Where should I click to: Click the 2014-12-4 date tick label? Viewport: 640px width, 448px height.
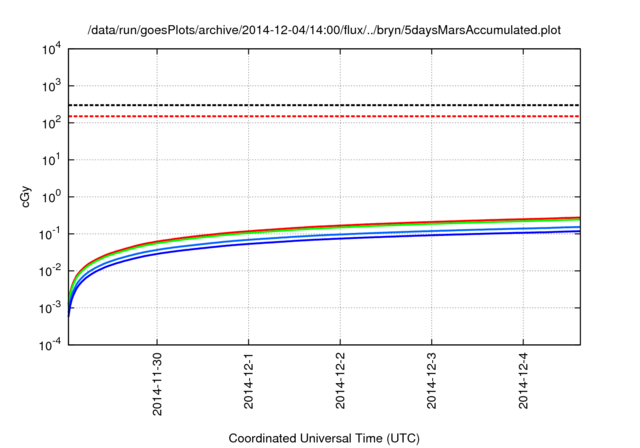pyautogui.click(x=523, y=381)
